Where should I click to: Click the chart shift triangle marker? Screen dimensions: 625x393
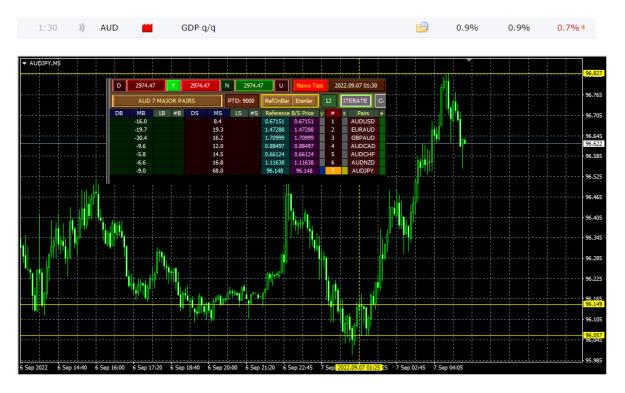(470, 60)
